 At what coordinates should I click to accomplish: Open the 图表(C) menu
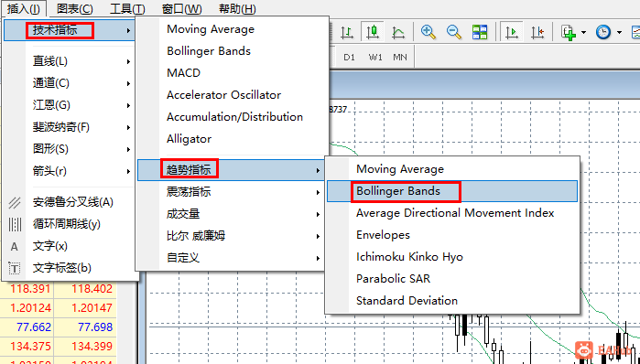click(x=75, y=8)
